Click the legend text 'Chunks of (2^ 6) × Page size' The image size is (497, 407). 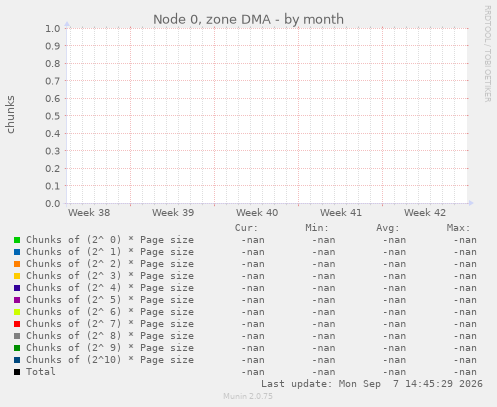tap(110, 312)
